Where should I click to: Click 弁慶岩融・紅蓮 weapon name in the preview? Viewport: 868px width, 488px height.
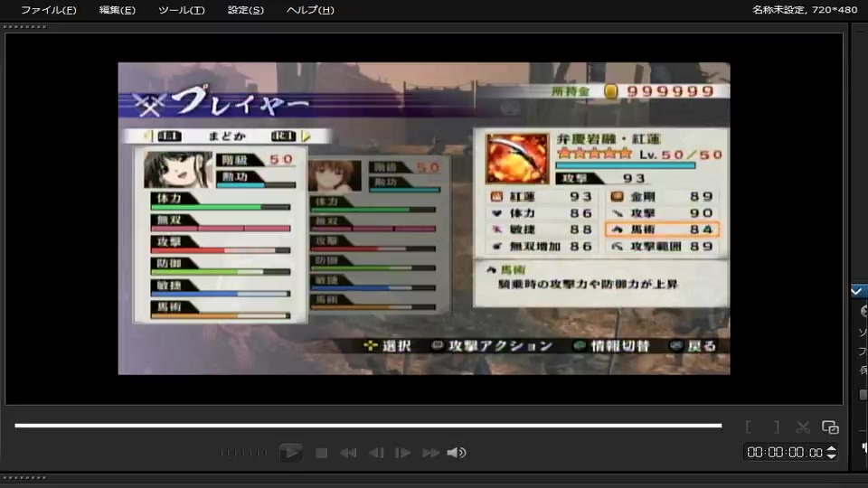tap(609, 139)
